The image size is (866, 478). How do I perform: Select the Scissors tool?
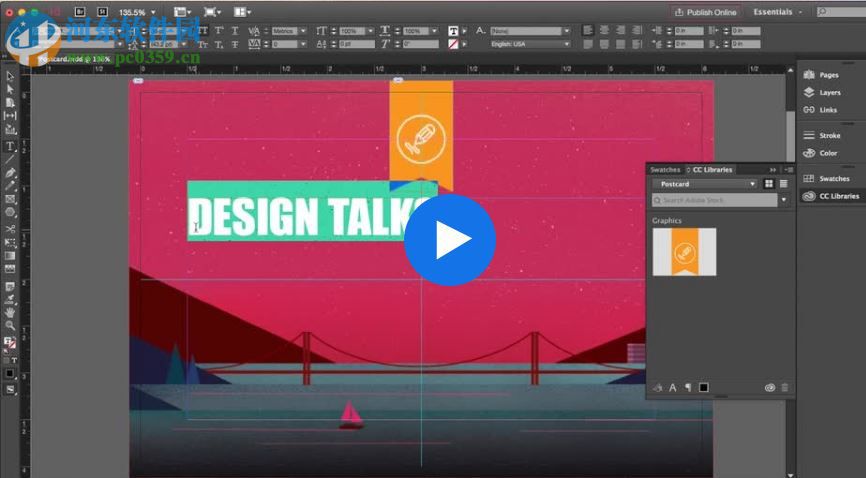pos(10,229)
